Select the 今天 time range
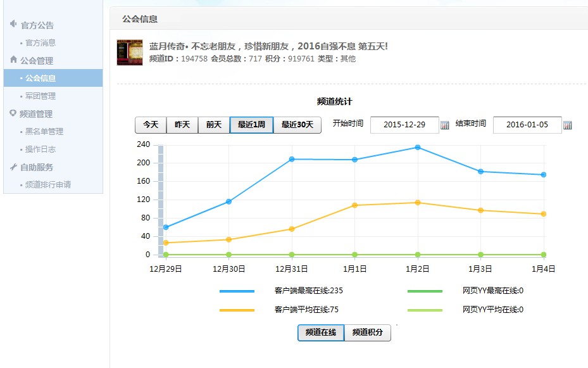The width and height of the screenshot is (588, 368). pyautogui.click(x=151, y=125)
